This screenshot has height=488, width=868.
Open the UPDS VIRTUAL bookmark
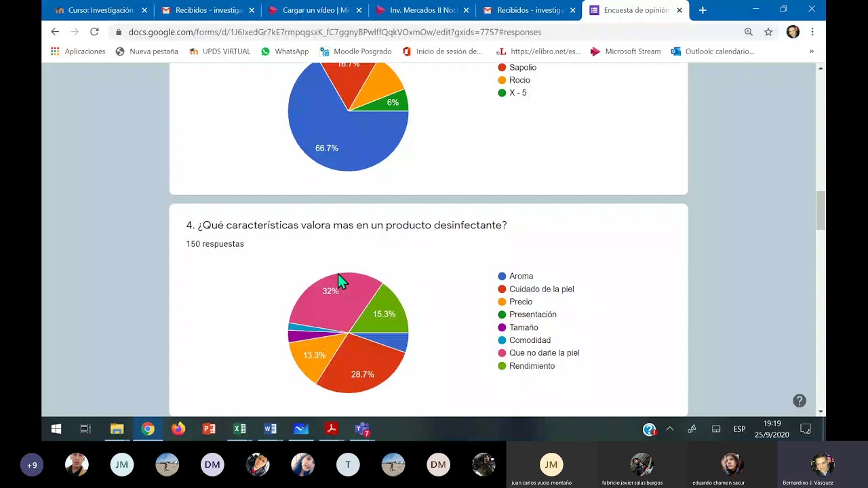pos(220,52)
